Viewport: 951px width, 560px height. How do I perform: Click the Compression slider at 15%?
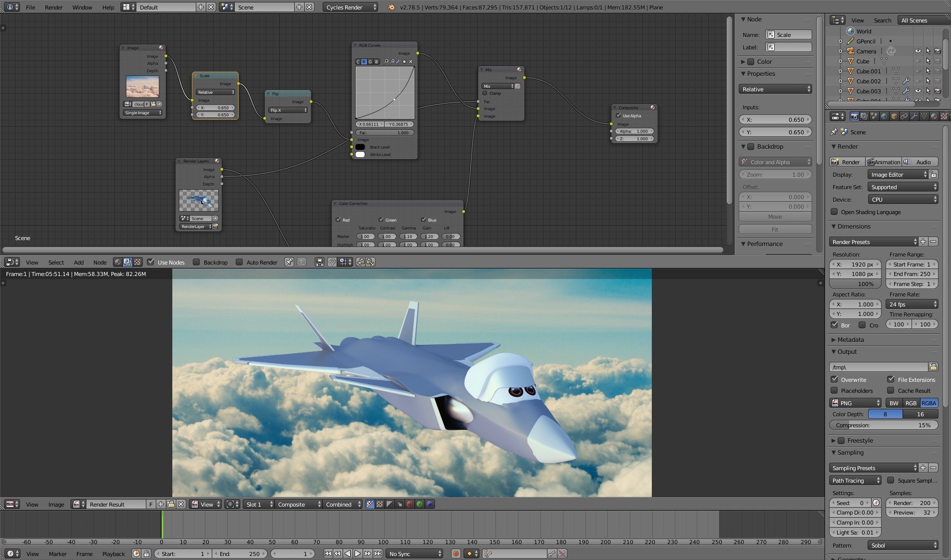point(884,425)
